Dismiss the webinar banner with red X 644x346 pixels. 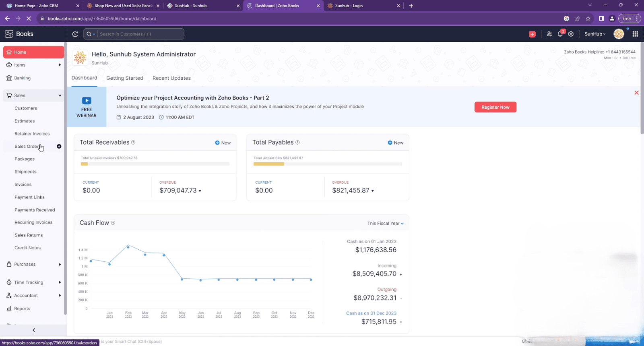click(636, 93)
